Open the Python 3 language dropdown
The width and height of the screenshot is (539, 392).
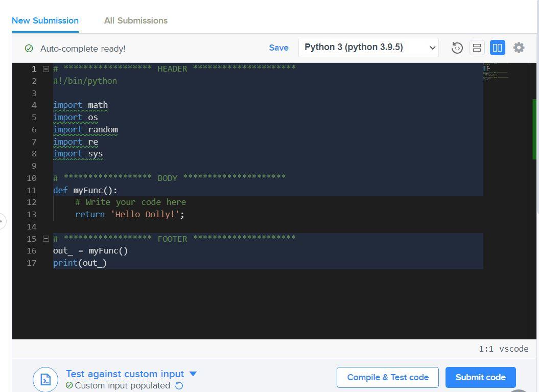coord(368,48)
